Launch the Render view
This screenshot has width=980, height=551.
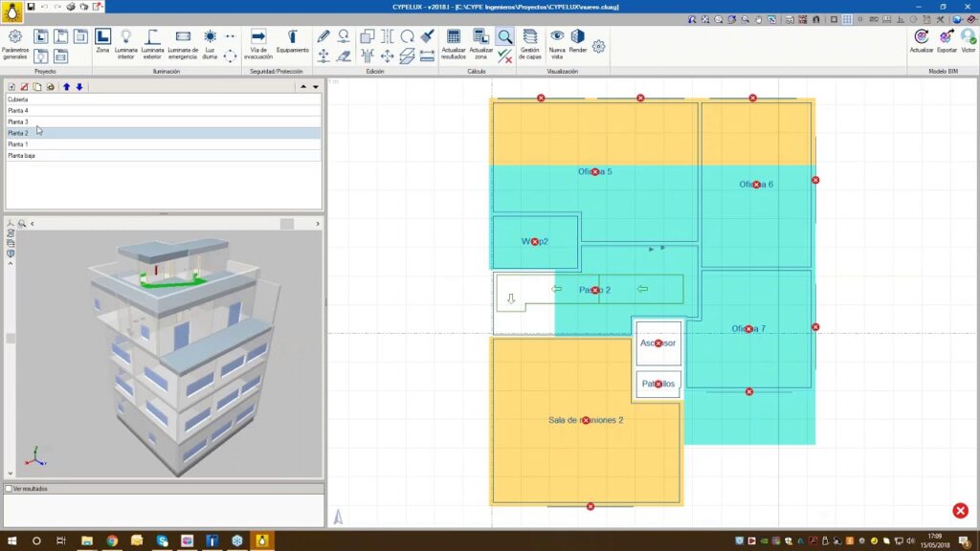pyautogui.click(x=578, y=41)
